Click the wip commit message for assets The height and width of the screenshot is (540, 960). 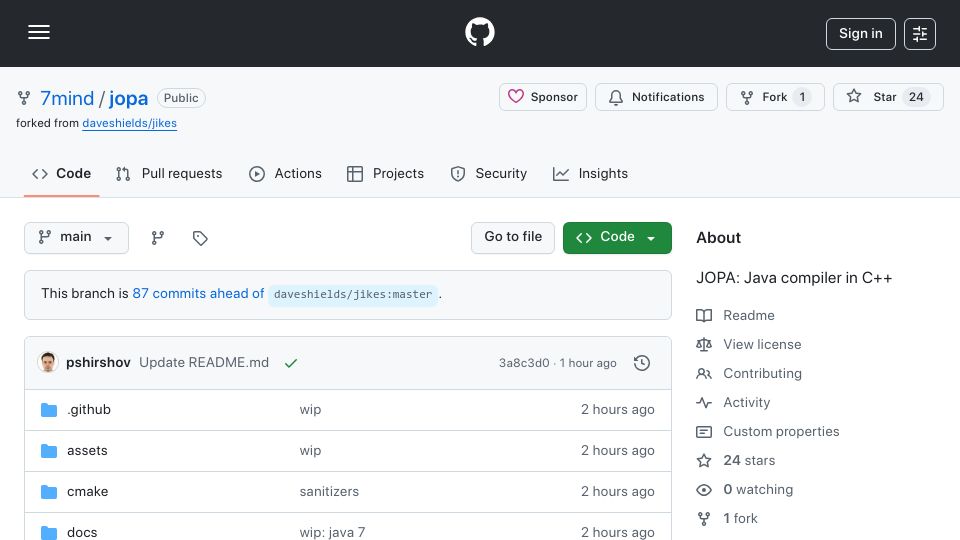pyautogui.click(x=310, y=451)
